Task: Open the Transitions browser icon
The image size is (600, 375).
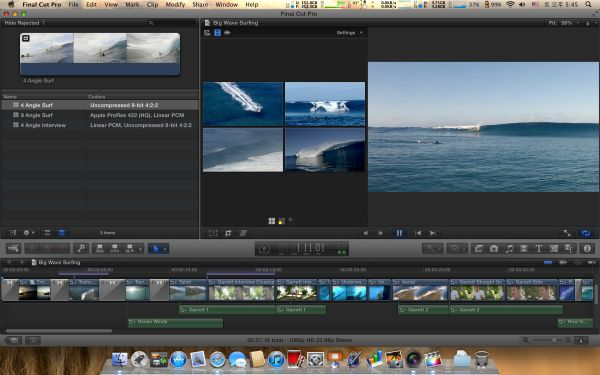Action: coord(523,249)
